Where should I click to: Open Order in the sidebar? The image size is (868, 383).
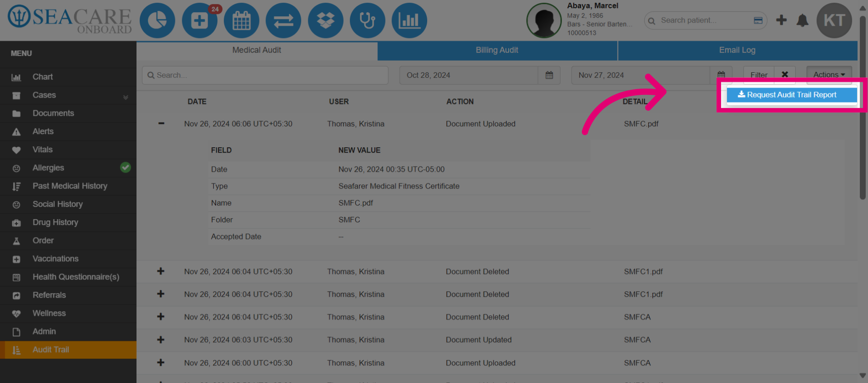tap(68, 241)
